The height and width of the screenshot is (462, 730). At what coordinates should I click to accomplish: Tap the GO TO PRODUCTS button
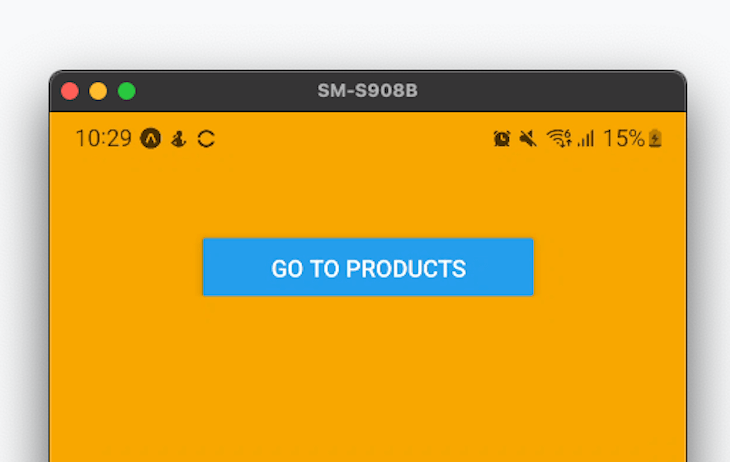(x=368, y=267)
